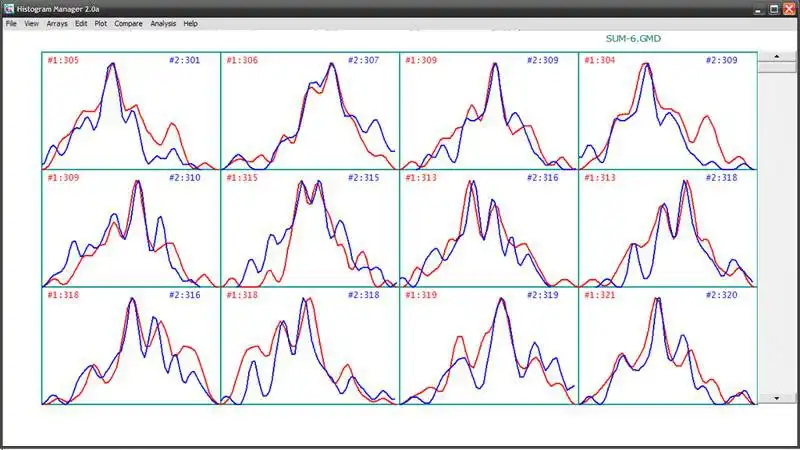This screenshot has height=450, width=800.
Task: Select the histogram panel with #1:318 and #2:318
Action: coord(310,346)
